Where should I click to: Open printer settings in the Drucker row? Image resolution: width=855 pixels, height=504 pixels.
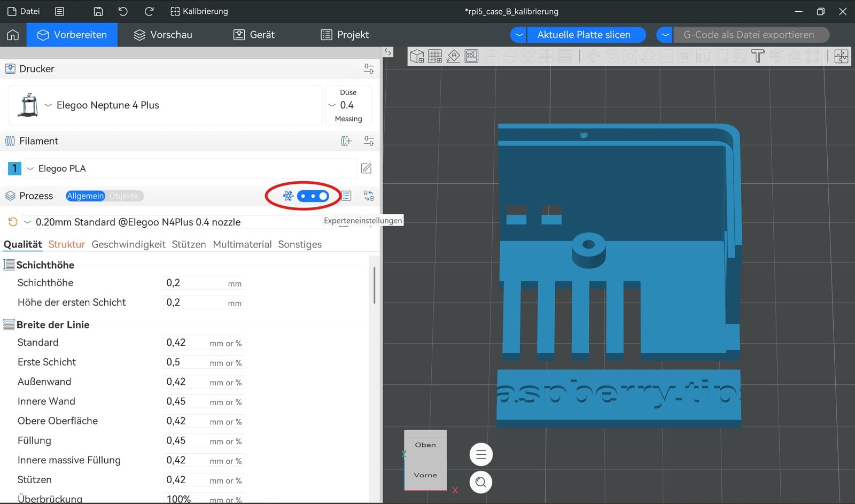(369, 69)
